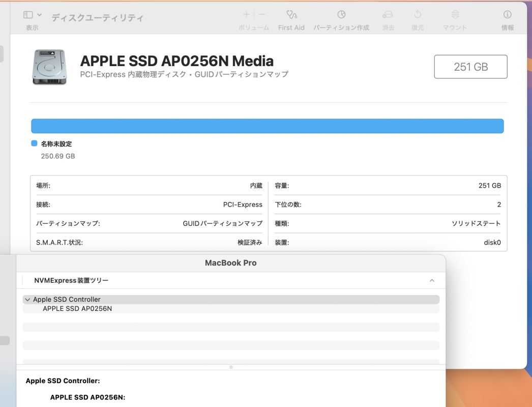
Task: Click the 250.69 GB size value
Action: pos(58,156)
